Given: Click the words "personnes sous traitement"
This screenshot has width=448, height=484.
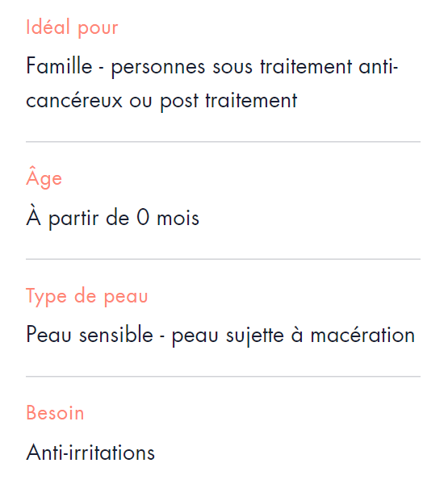Looking at the screenshot, I should tap(232, 68).
